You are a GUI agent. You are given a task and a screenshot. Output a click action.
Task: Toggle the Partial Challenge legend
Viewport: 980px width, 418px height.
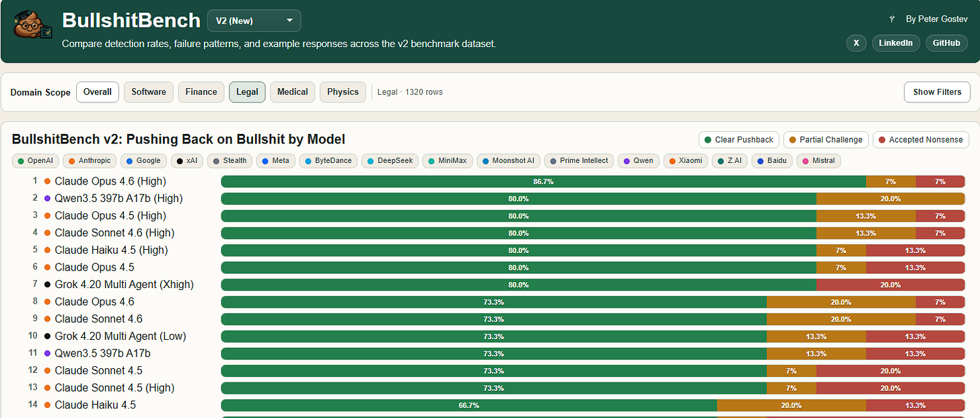tap(826, 139)
